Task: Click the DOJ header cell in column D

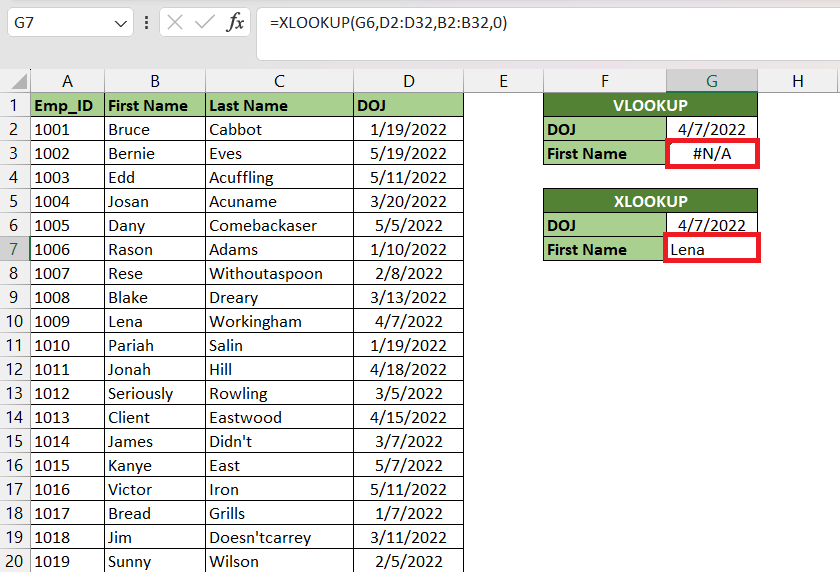Action: (408, 105)
